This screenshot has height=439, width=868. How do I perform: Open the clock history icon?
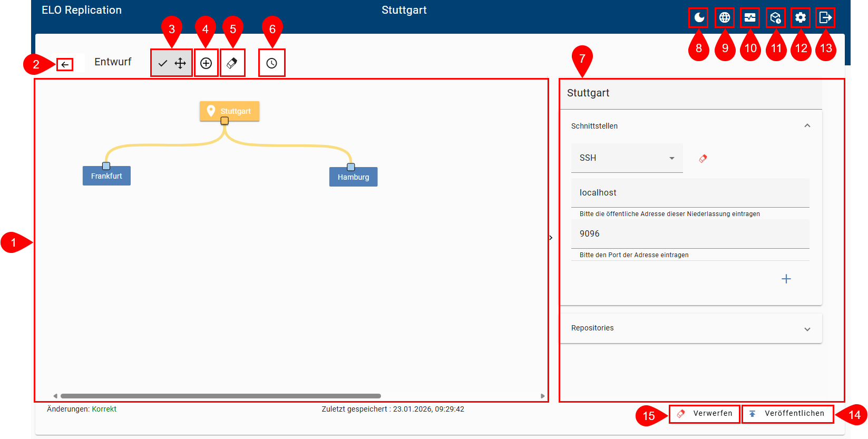pyautogui.click(x=271, y=63)
